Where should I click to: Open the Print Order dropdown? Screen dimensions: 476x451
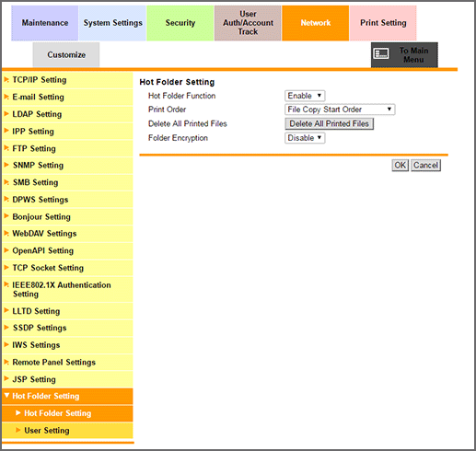[x=340, y=110]
